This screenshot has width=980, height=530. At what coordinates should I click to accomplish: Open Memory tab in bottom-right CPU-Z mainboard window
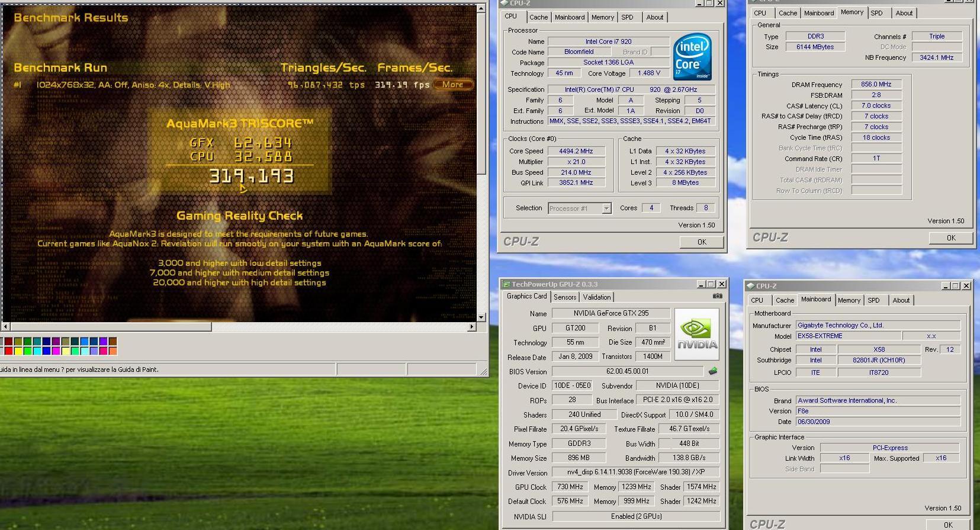[849, 300]
